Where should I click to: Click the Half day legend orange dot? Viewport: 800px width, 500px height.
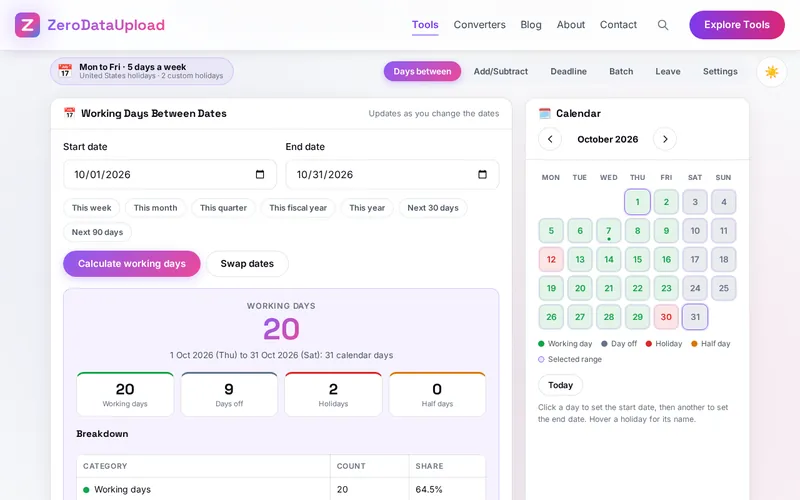coord(694,344)
